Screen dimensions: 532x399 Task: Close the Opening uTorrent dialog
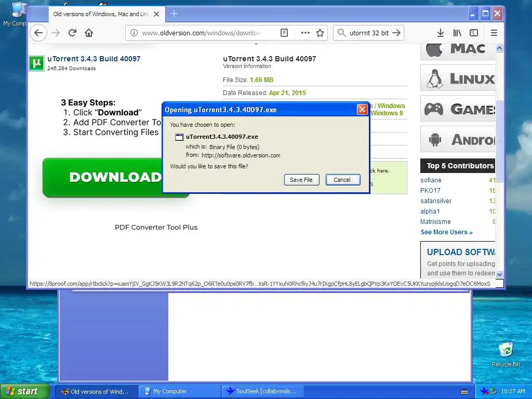point(362,109)
